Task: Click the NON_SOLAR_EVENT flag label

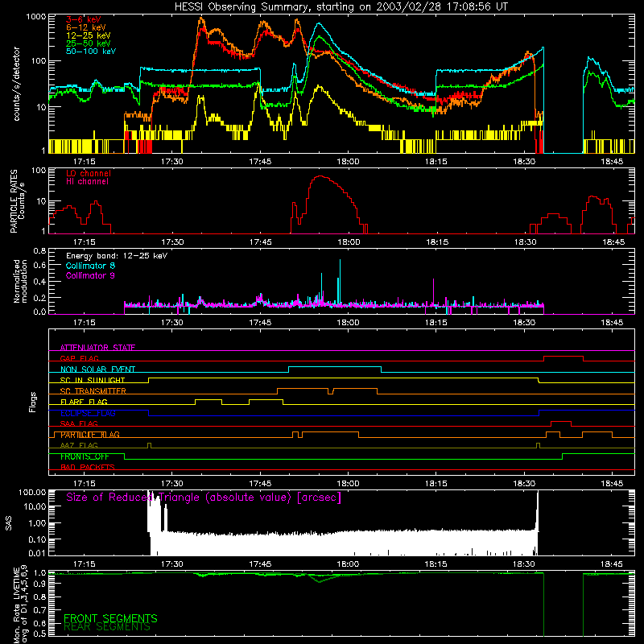Action: (x=97, y=369)
